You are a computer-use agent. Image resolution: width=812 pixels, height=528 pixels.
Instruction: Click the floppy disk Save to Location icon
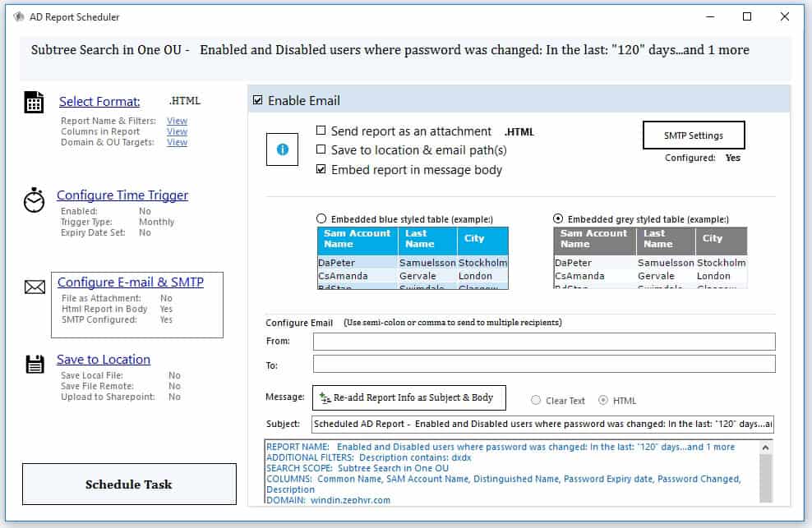[x=35, y=364]
